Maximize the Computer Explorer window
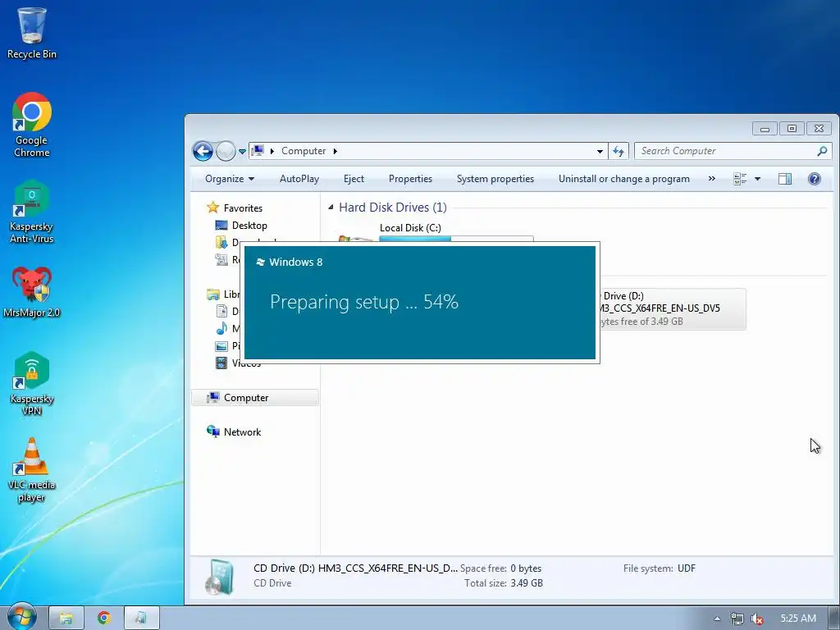The image size is (840, 630). point(792,129)
